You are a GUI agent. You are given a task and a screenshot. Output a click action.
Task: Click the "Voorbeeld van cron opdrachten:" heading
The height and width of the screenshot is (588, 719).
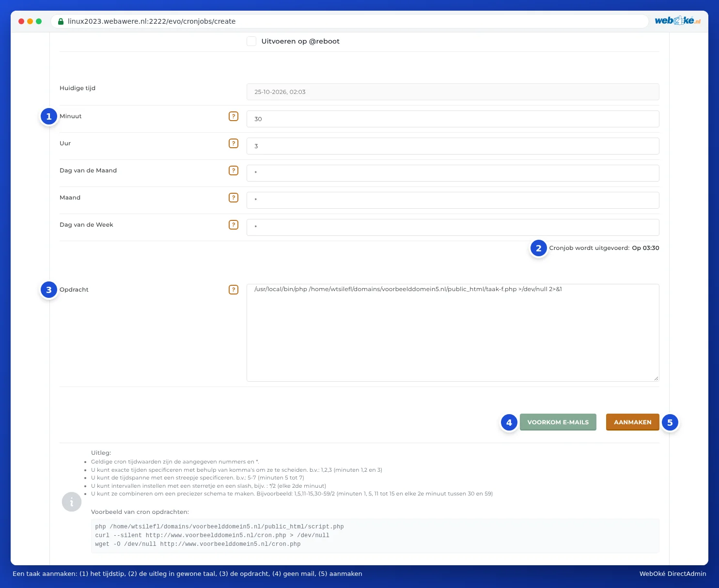coord(140,512)
